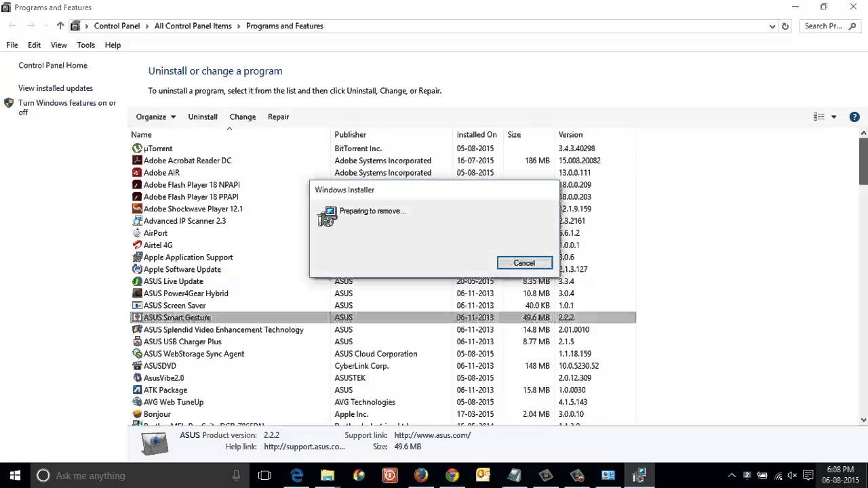Open the Control Panel Home link
This screenshot has height=488, width=868.
click(53, 65)
